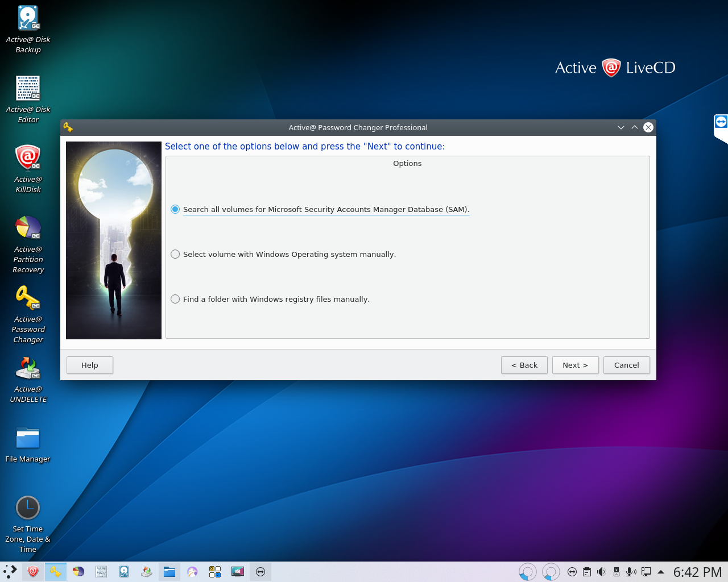Open the speaker volume tray icon
Viewport: 728px width, 582px height.
click(x=602, y=572)
